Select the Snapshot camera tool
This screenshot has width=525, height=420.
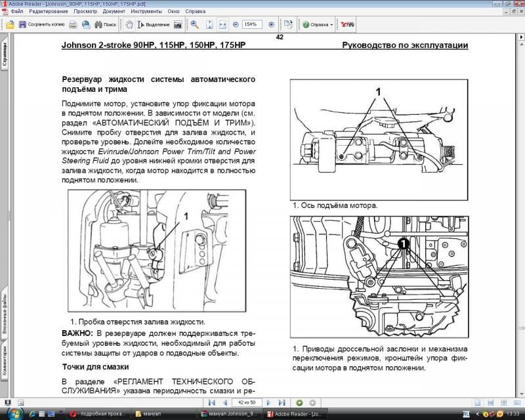[x=178, y=24]
